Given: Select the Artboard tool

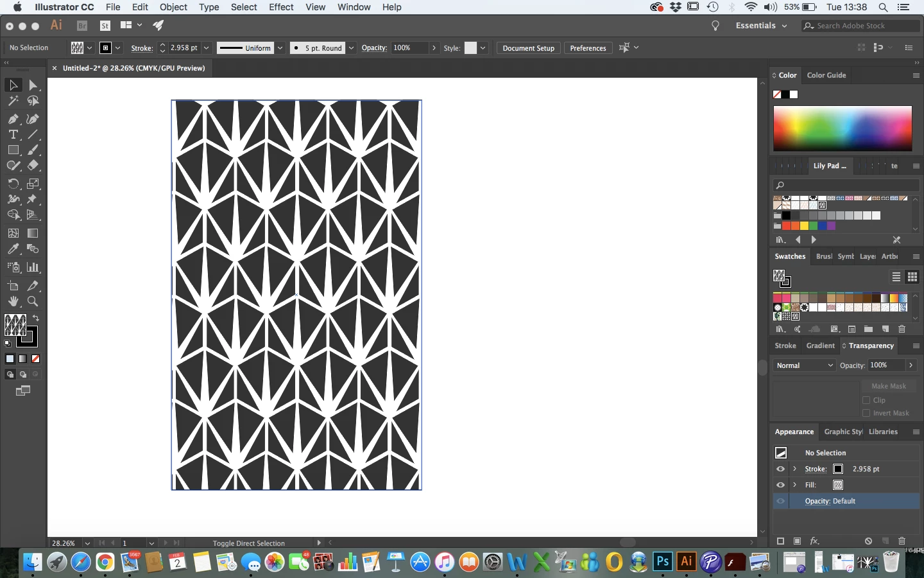Looking at the screenshot, I should click(x=13, y=286).
